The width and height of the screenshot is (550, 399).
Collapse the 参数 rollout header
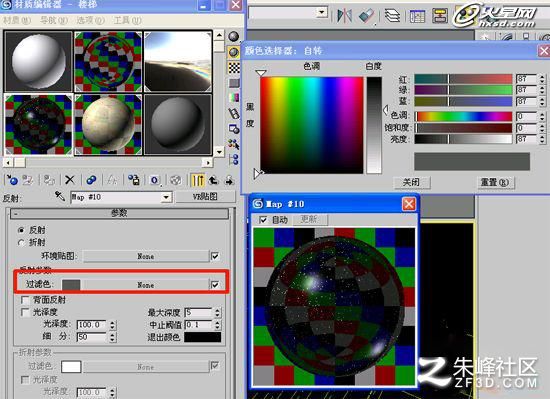pyautogui.click(x=119, y=213)
